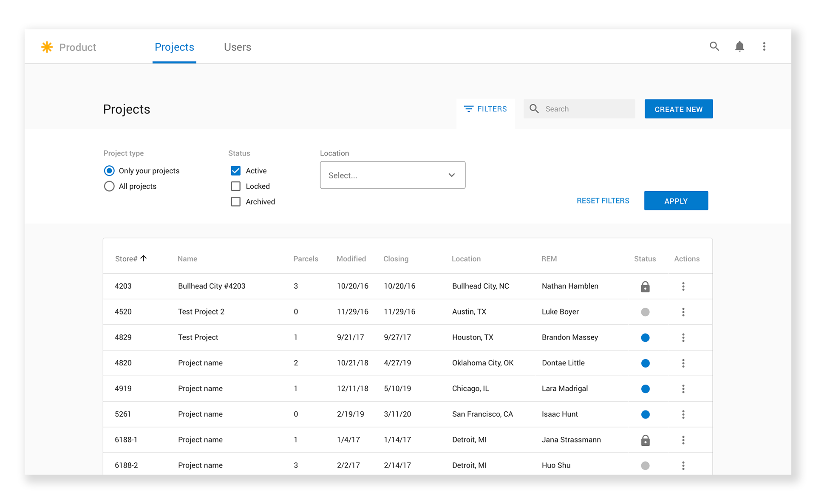Click the blue status dot for store 5261
Viewport: 816px width, 504px height.
(x=645, y=414)
